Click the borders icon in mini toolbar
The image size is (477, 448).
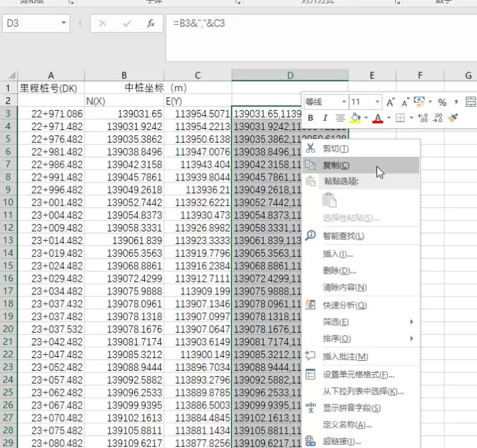point(400,118)
